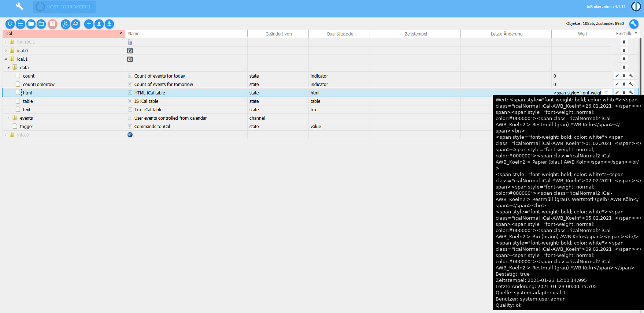Image resolution: width=644 pixels, height=313 pixels.
Task: Click the Zeitstempel column header
Action: tap(415, 34)
